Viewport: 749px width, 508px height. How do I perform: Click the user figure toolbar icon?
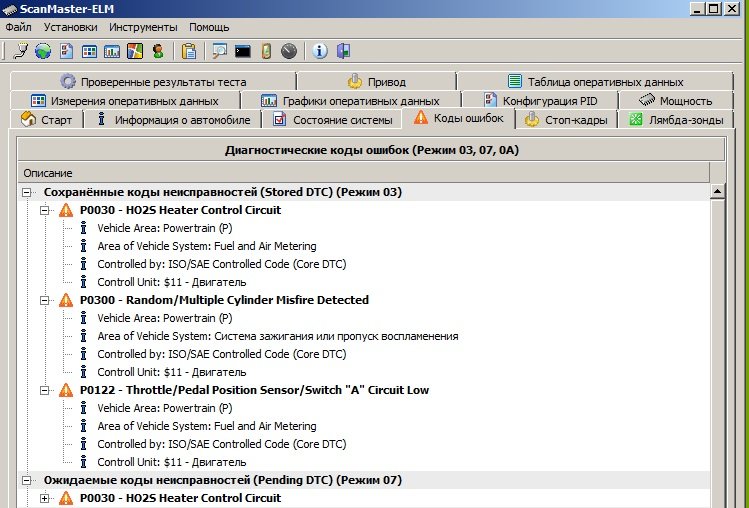tap(158, 51)
